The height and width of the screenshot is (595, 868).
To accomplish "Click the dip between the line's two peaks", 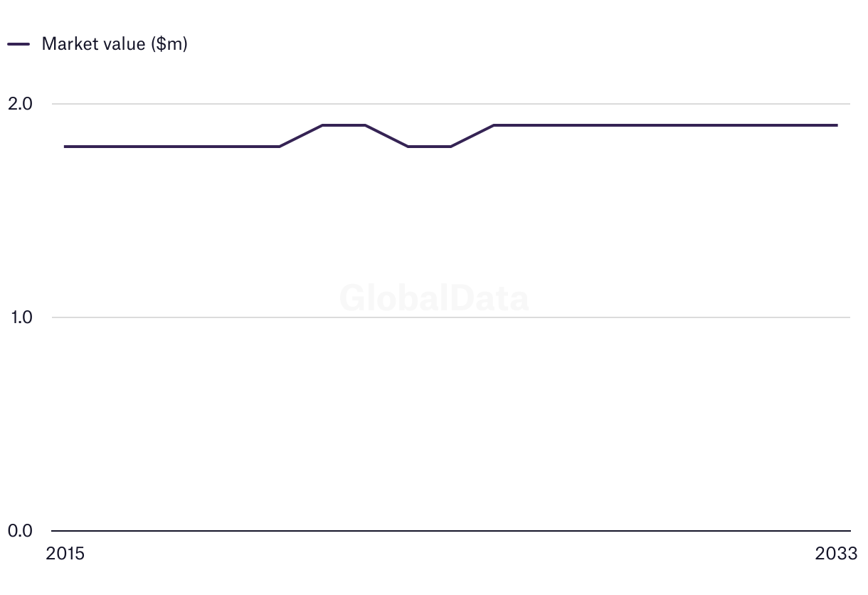I will [430, 147].
